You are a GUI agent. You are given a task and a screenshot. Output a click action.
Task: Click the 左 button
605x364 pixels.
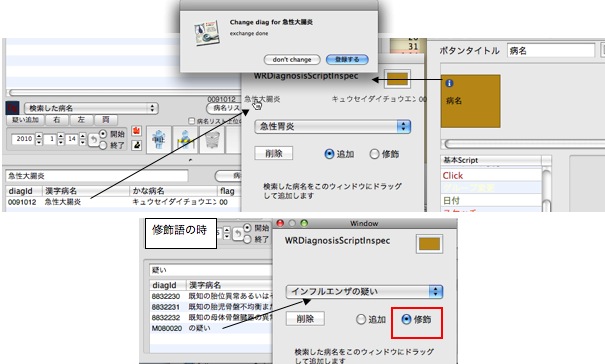[81, 120]
